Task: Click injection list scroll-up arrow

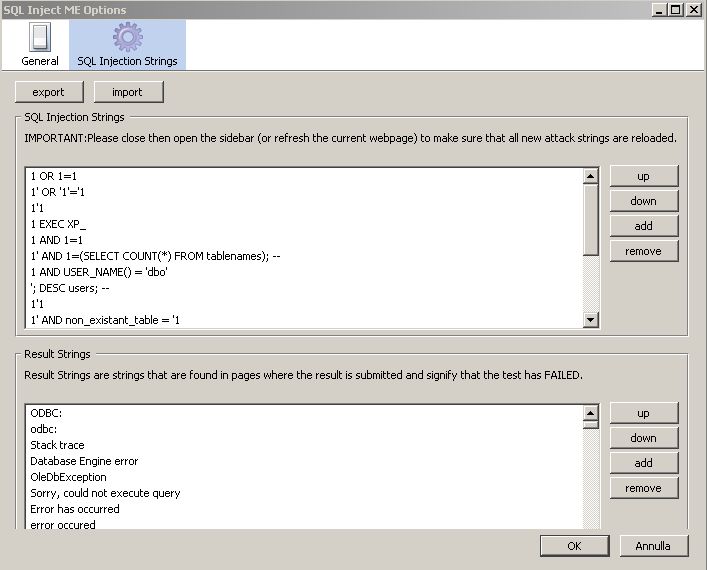Action: pos(590,176)
